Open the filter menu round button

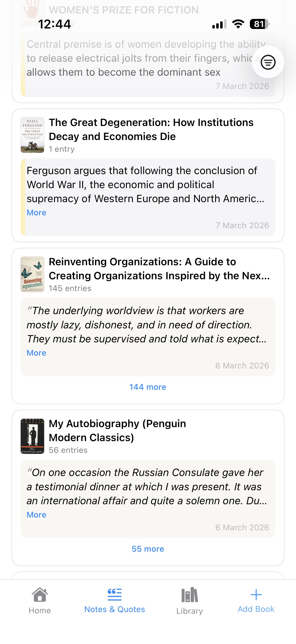click(268, 62)
